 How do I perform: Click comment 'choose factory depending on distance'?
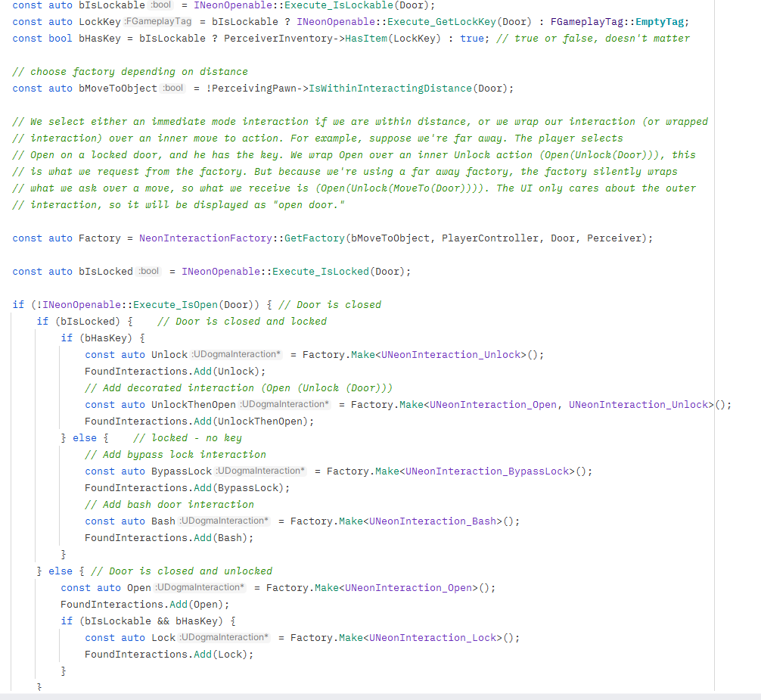point(130,72)
